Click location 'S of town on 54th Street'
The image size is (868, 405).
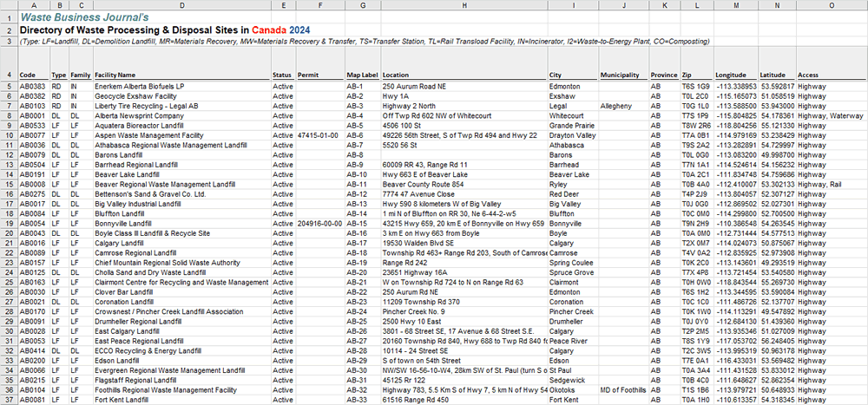coord(464,361)
